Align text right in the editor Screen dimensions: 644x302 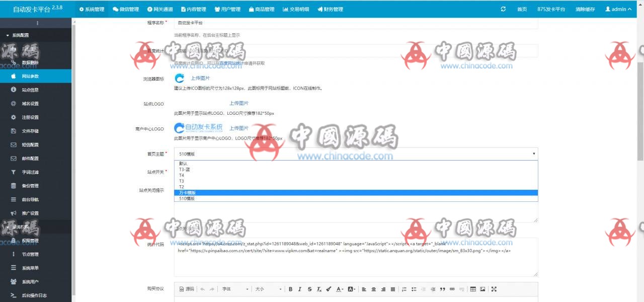point(383,289)
